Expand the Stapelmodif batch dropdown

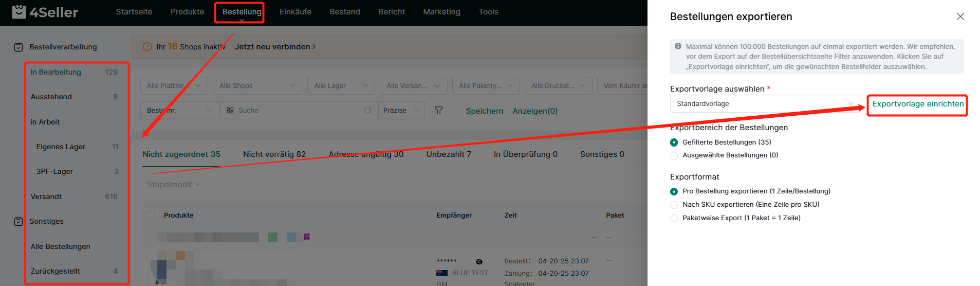click(x=174, y=184)
